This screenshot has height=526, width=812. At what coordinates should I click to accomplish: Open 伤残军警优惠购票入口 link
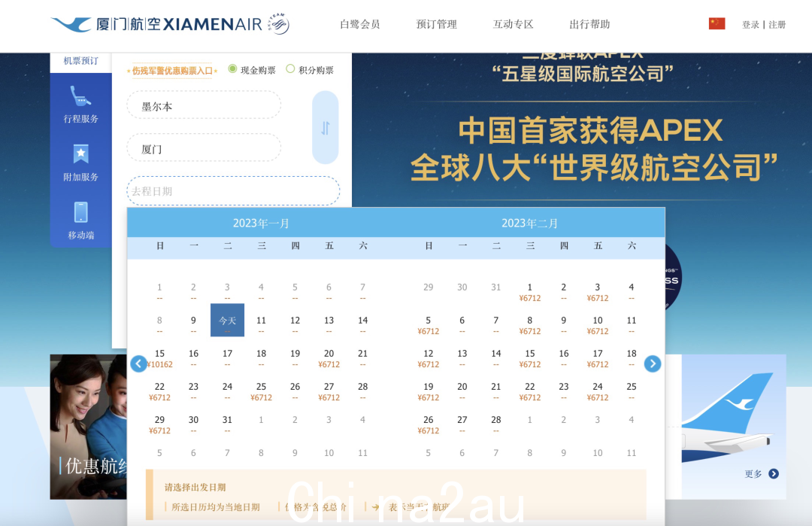172,71
